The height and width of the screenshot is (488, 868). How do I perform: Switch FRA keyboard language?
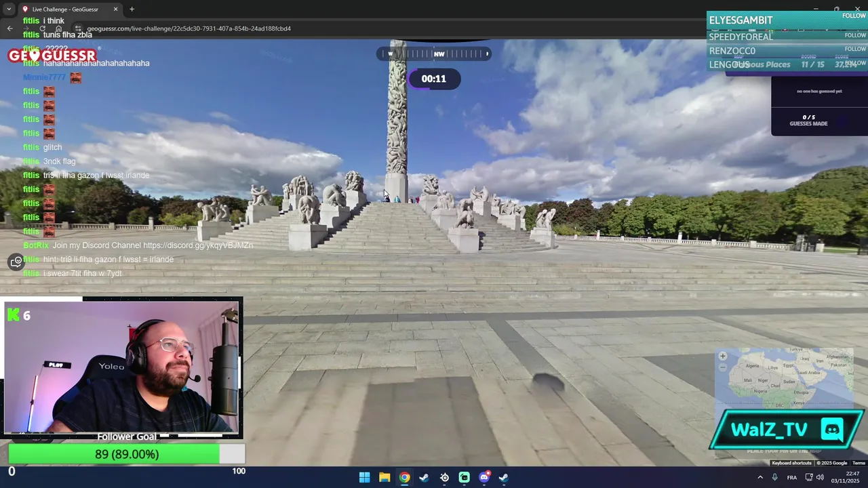[792, 477]
